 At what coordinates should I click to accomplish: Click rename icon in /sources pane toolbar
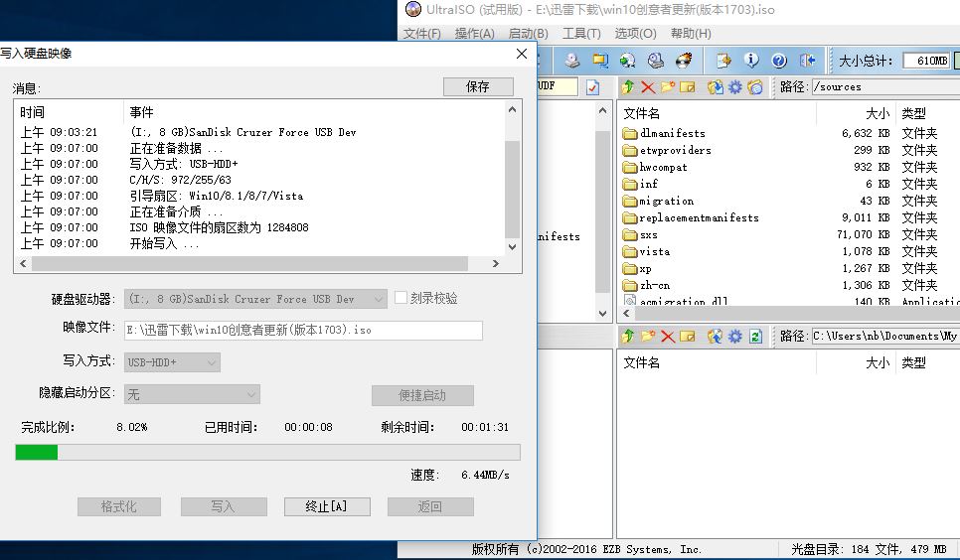pos(688,87)
